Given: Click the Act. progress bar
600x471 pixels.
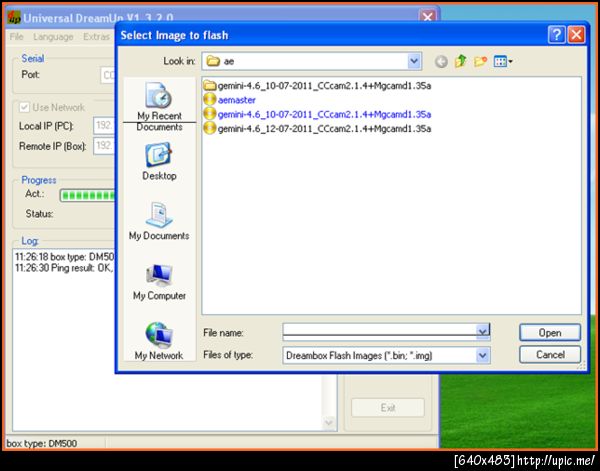Looking at the screenshot, I should click(88, 196).
